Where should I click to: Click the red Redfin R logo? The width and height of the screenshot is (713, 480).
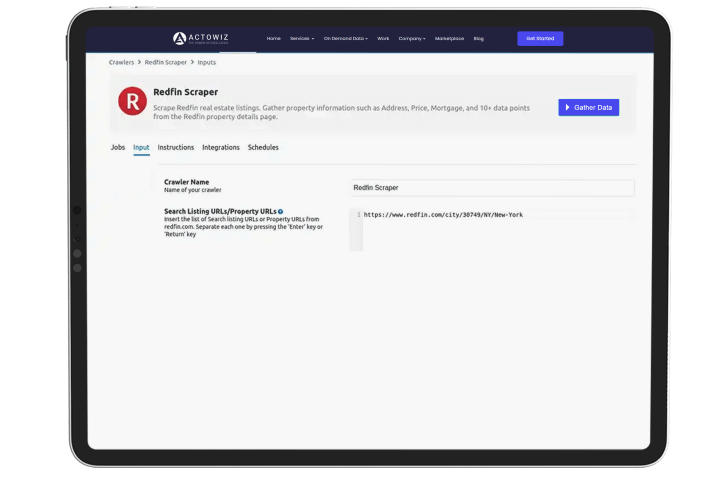tap(132, 101)
